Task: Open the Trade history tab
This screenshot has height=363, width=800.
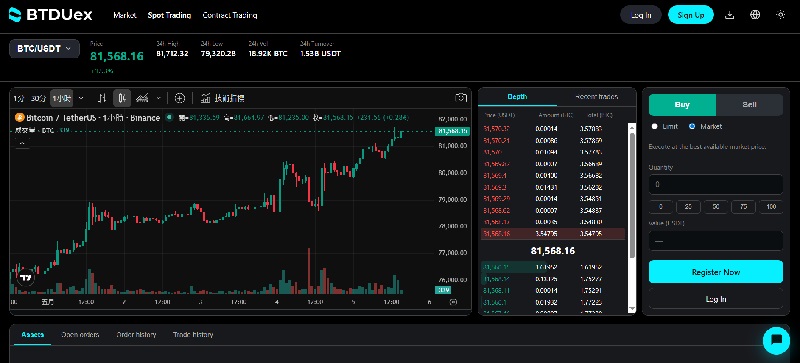Action: (x=193, y=335)
